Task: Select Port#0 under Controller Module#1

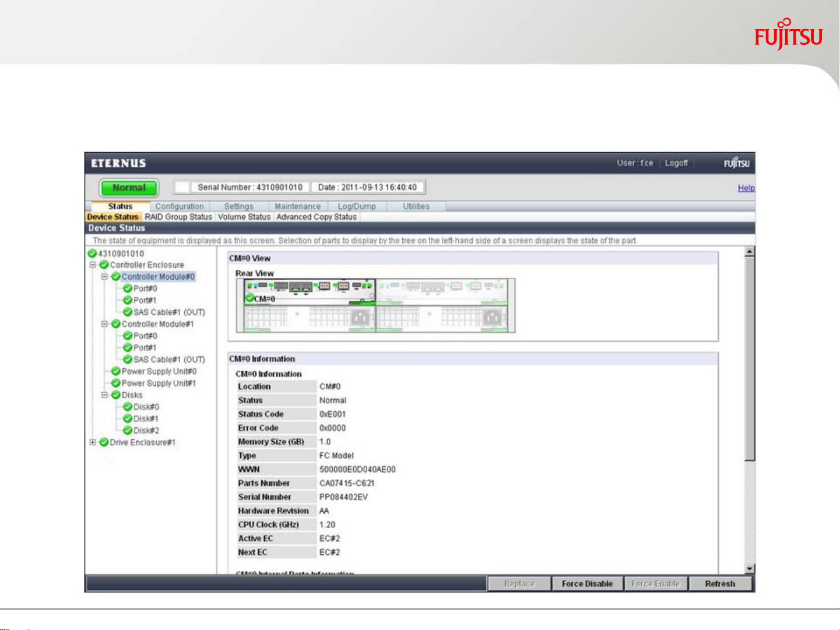Action: [x=146, y=336]
